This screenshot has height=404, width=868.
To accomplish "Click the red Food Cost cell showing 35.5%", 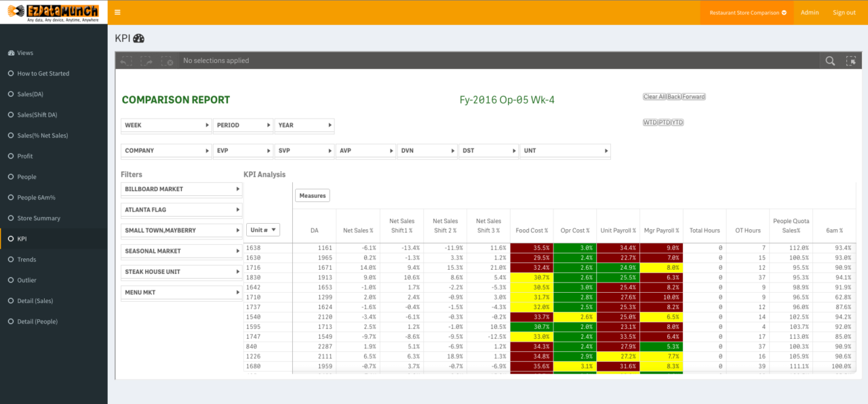I will pos(532,249).
